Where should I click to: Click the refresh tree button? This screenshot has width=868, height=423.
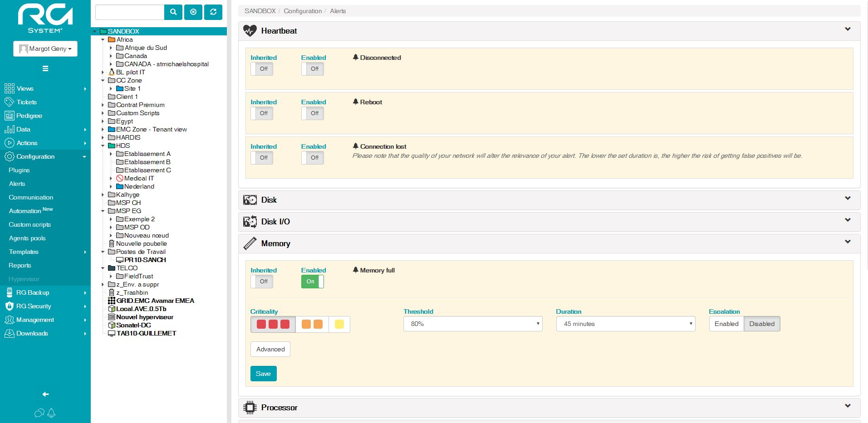[213, 12]
